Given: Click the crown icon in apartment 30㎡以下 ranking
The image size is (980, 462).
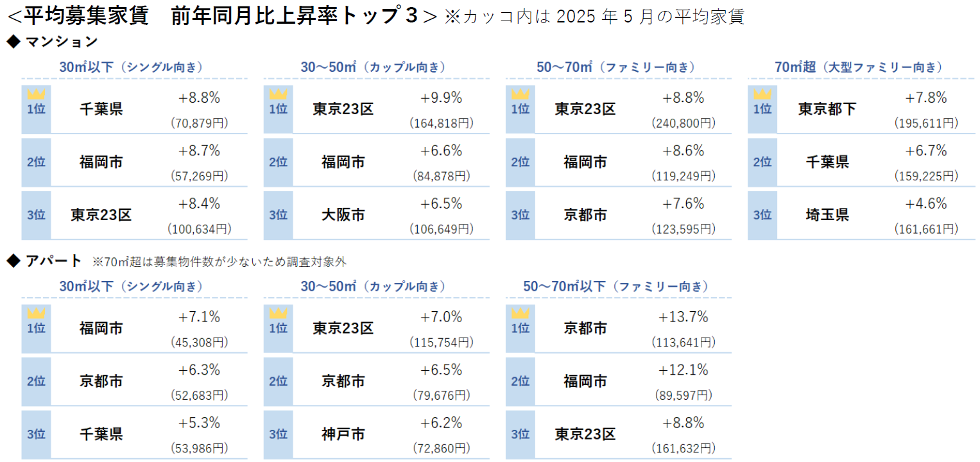Looking at the screenshot, I should tap(36, 314).
